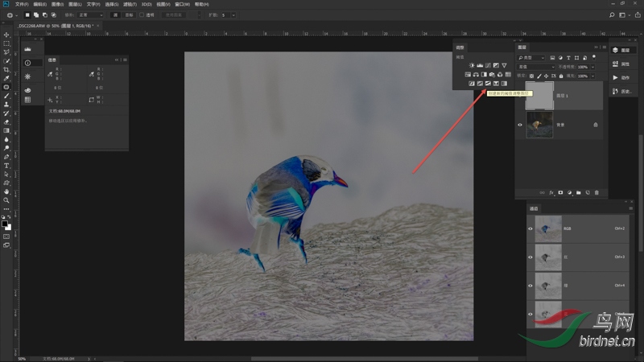
Task: Select the Move tool in toolbar
Action: tap(6, 35)
